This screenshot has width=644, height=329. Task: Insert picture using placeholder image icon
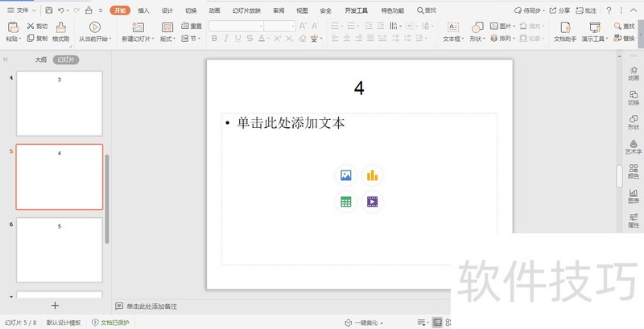click(346, 175)
